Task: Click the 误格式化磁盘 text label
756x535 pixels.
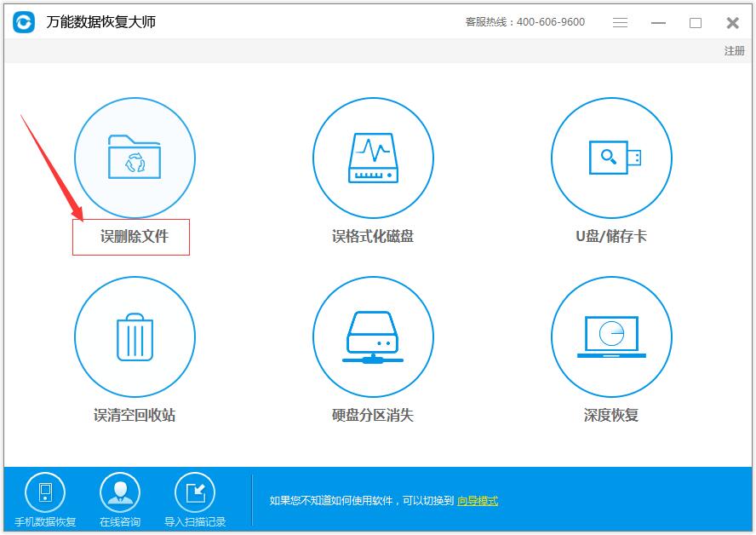Action: click(x=373, y=237)
